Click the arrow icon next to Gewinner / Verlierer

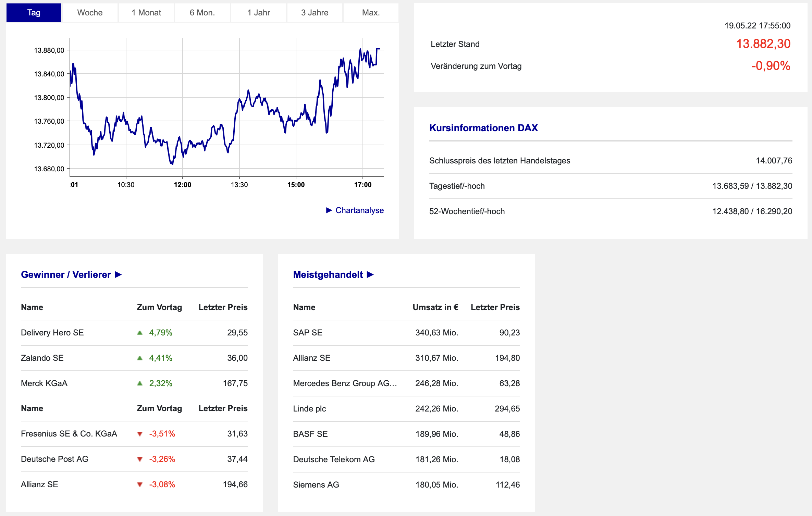118,275
